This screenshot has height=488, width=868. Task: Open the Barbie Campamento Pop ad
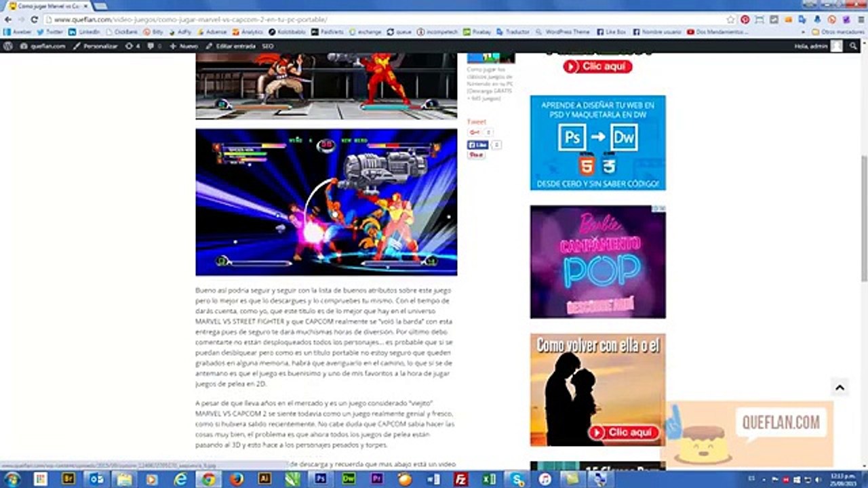pyautogui.click(x=597, y=262)
